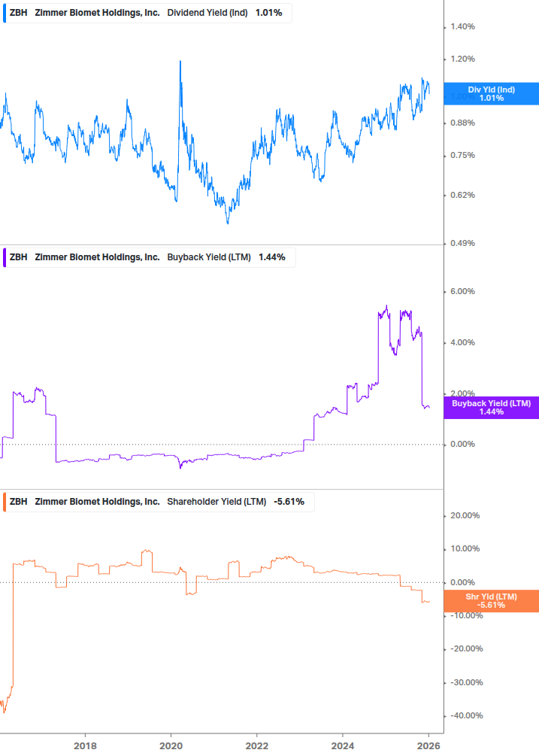Click the 1.20% tick on the dividend yield axis
The width and height of the screenshot is (539, 756).
[x=462, y=59]
